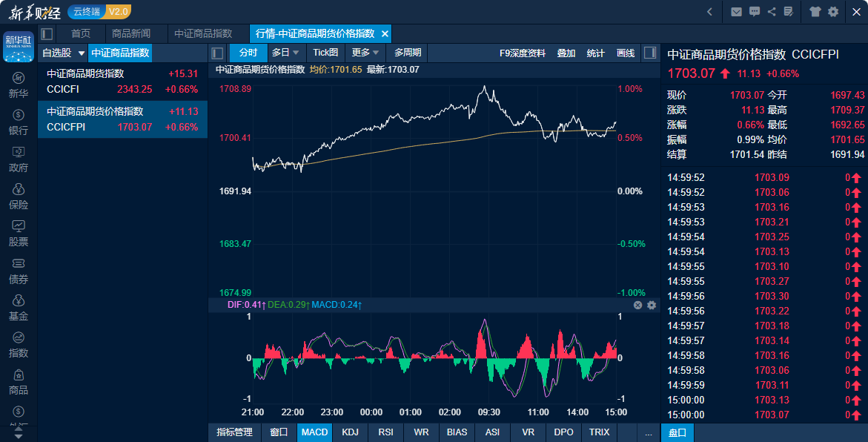Open the 多周期 view
The image size is (868, 442).
point(408,53)
